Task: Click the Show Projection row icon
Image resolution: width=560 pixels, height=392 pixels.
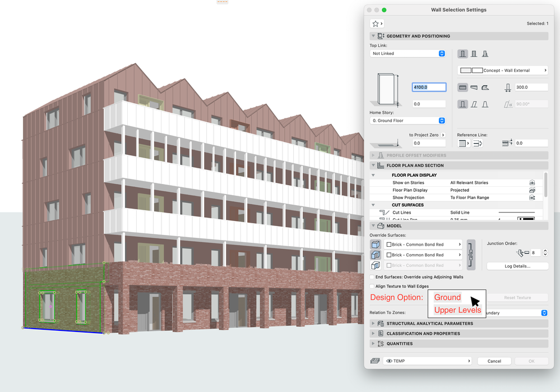Action: click(532, 197)
